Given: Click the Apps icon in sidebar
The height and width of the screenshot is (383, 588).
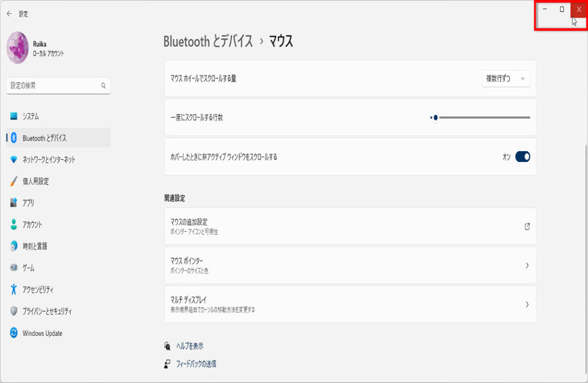Looking at the screenshot, I should tap(14, 203).
